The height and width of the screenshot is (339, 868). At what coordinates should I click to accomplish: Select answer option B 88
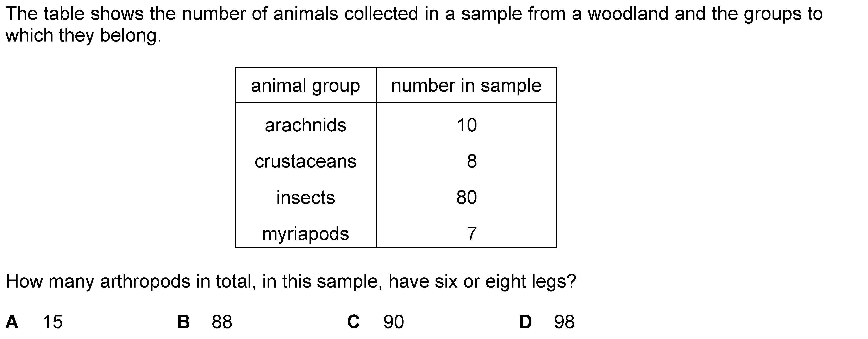(205, 322)
